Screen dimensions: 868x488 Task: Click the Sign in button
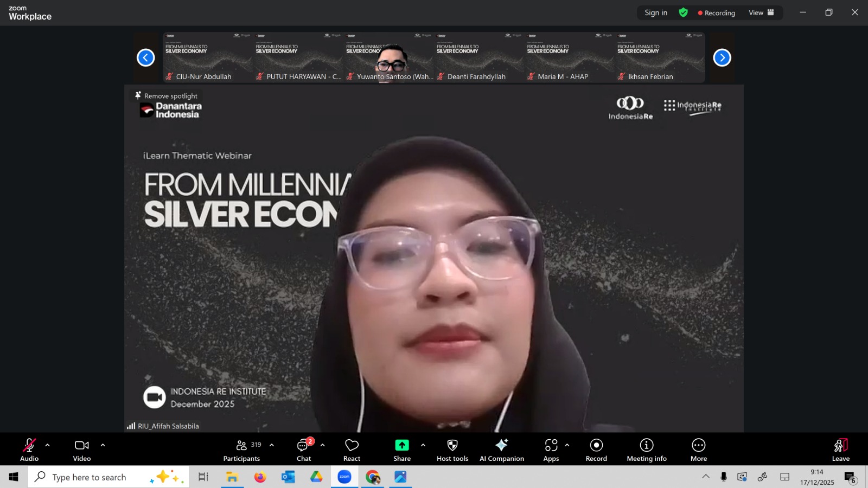click(x=656, y=12)
